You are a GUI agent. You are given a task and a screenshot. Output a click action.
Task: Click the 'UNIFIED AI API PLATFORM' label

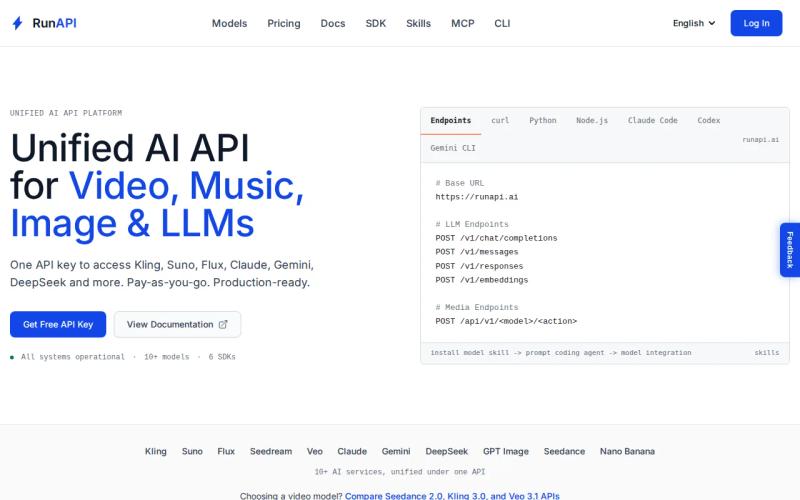tap(66, 113)
